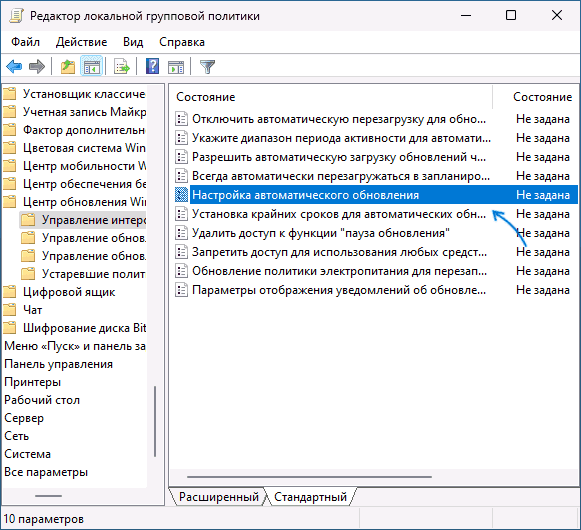
Task: Click the folder icon of 'Цифровой ящик'
Action: (x=10, y=292)
